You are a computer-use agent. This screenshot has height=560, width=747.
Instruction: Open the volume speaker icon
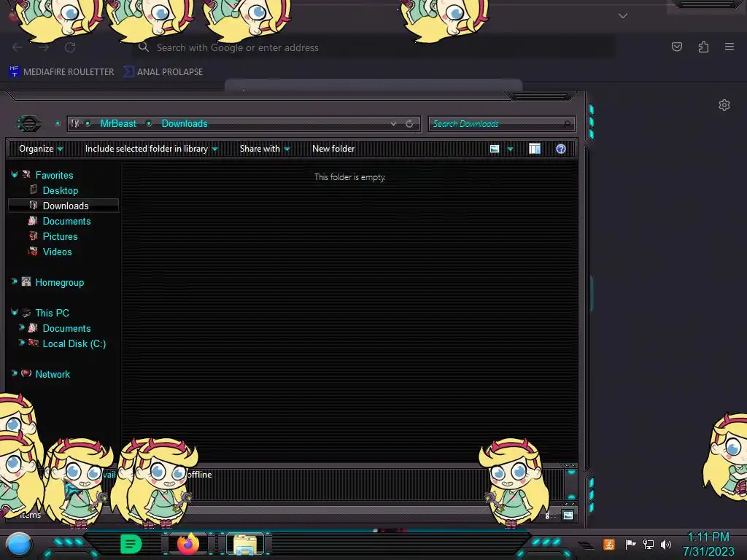click(666, 544)
